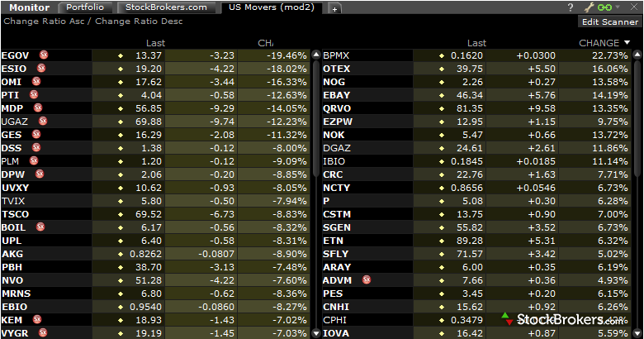Select the PBH ticker symbol

click(x=12, y=266)
